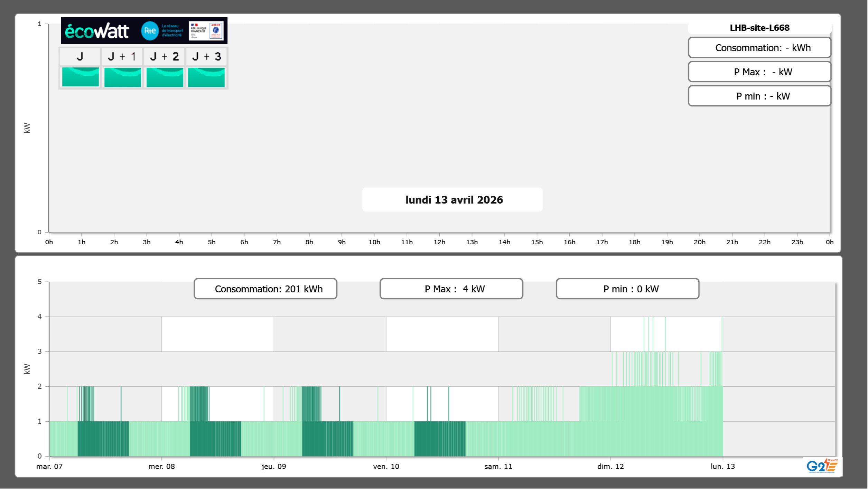The height and width of the screenshot is (489, 868).
Task: Click the RTE round logo
Action: click(150, 31)
